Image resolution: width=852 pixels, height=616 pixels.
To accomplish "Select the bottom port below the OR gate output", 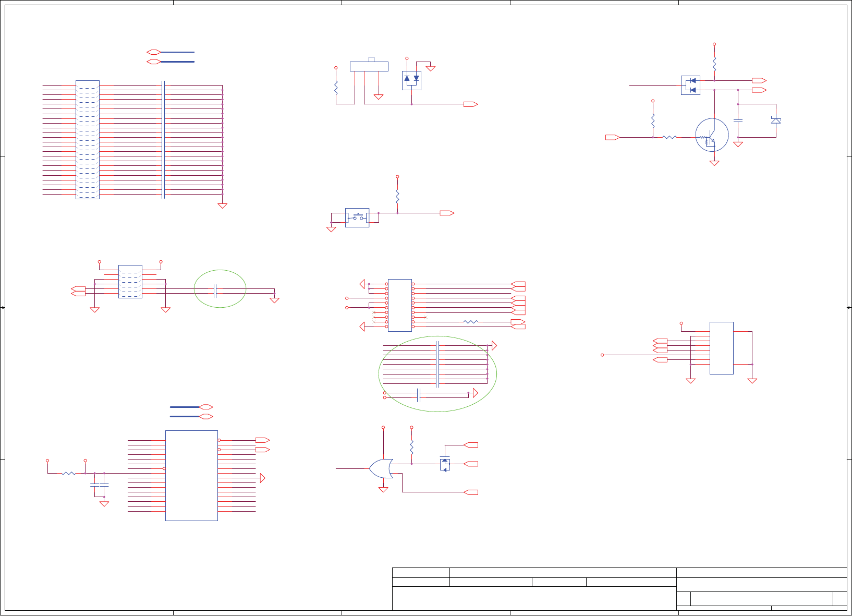I will [471, 492].
